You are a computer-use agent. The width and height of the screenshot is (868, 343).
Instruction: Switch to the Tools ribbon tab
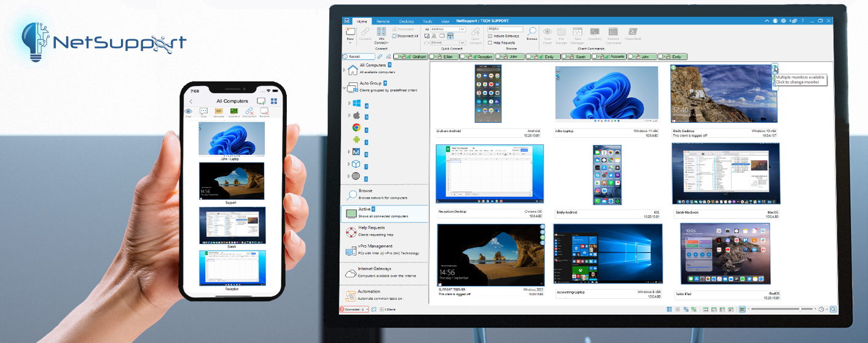[x=427, y=21]
